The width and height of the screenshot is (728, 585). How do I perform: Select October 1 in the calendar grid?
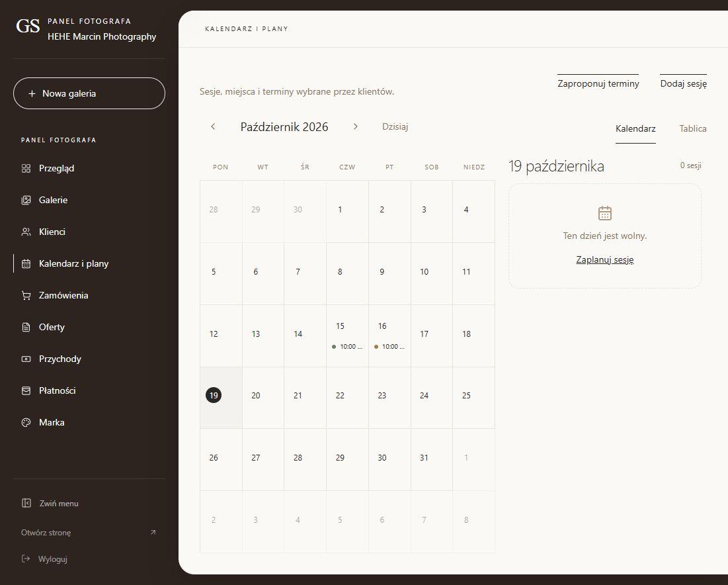(x=347, y=211)
